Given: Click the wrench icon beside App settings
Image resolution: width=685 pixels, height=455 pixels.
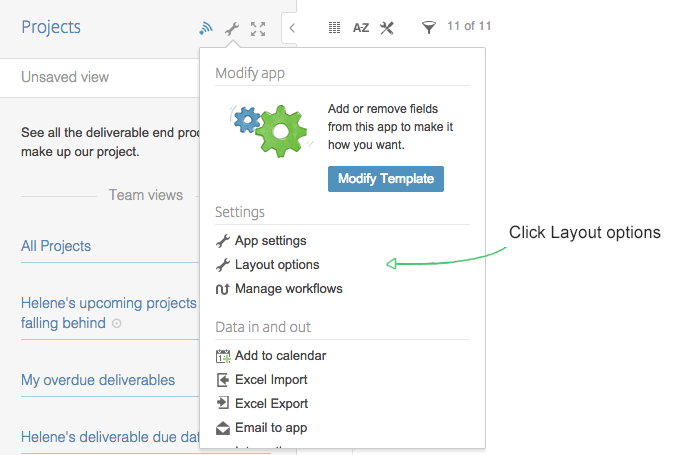Looking at the screenshot, I should coord(223,241).
